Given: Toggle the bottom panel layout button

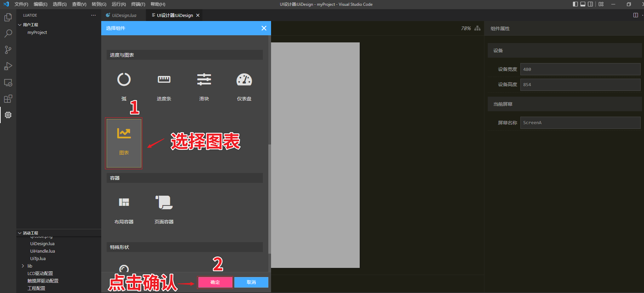Looking at the screenshot, I should [x=583, y=4].
